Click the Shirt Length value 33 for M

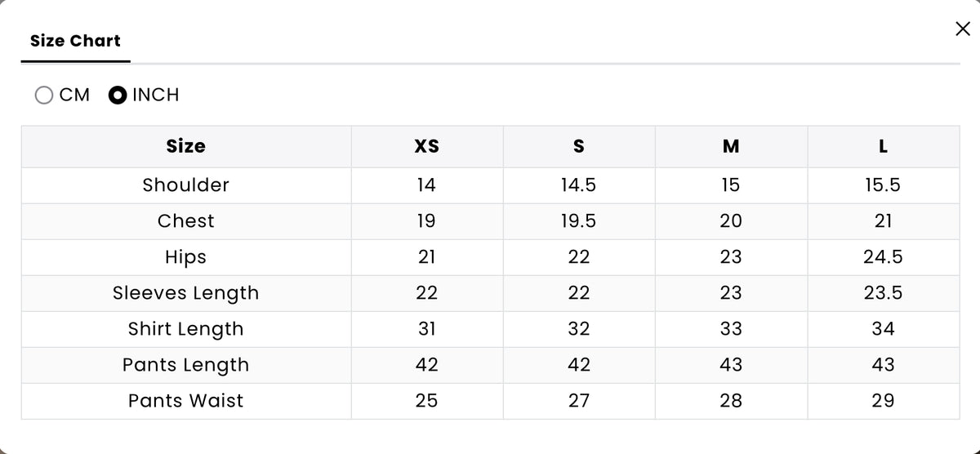point(731,329)
